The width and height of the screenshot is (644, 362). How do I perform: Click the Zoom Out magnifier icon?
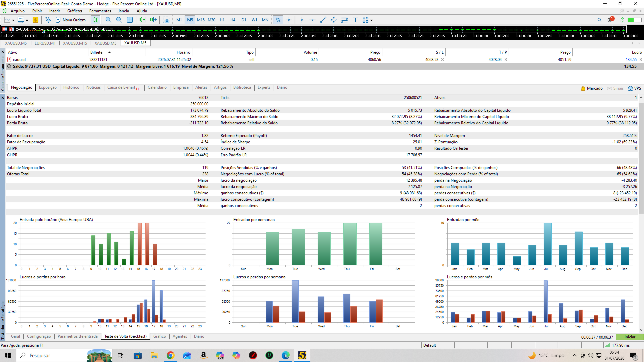click(119, 20)
